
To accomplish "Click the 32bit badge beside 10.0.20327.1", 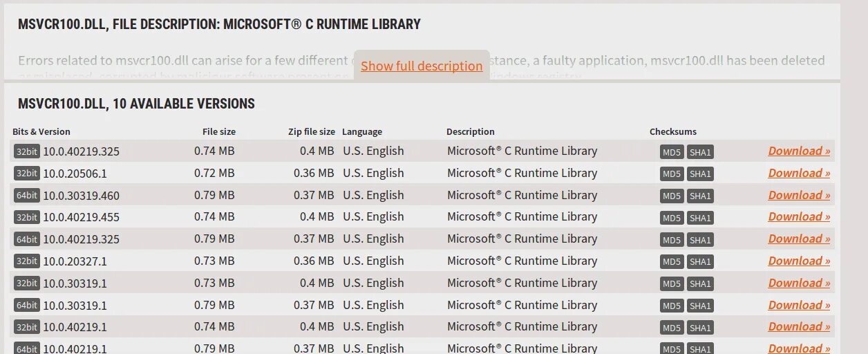I will (27, 261).
